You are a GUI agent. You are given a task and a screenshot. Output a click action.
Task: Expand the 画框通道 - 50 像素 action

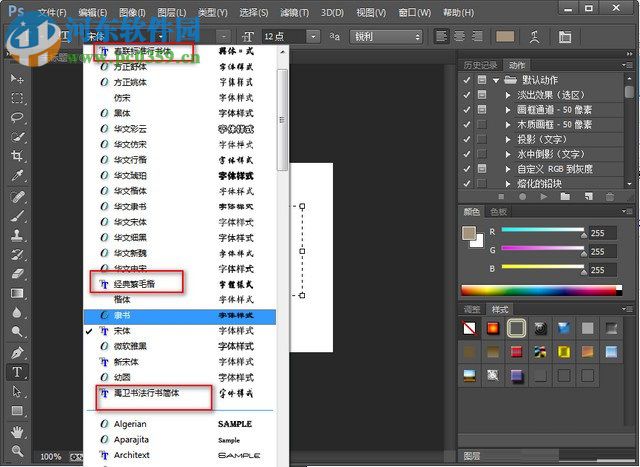(x=508, y=110)
